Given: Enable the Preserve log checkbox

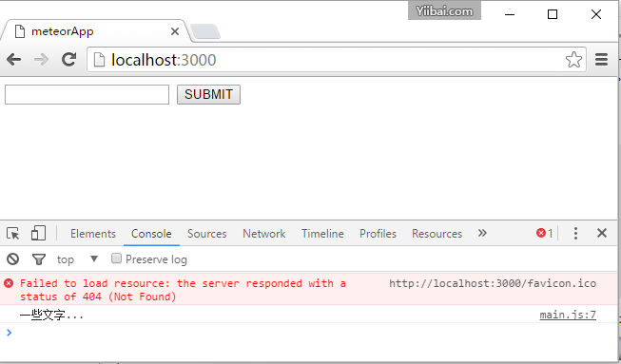Looking at the screenshot, I should 116,259.
